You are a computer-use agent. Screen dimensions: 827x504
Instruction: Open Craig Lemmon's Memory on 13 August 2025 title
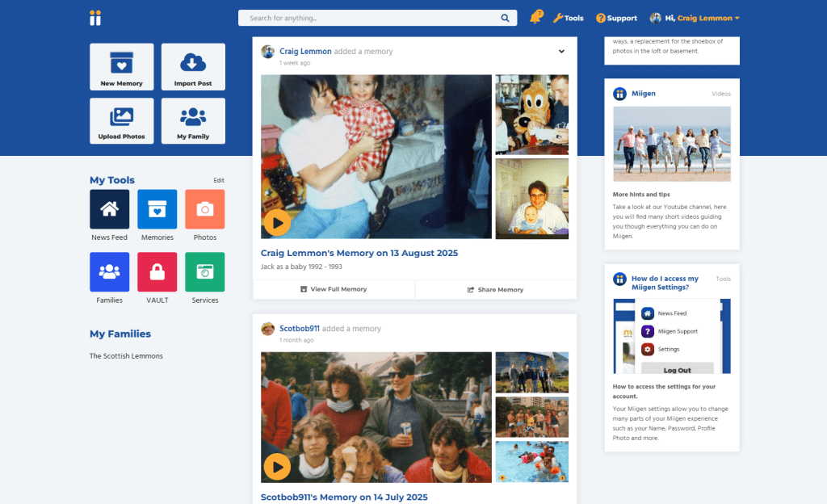359,253
